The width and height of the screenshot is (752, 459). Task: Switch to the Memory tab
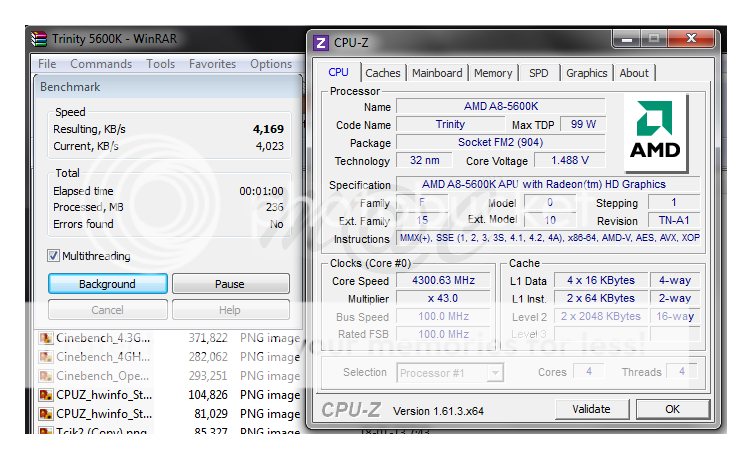(493, 73)
